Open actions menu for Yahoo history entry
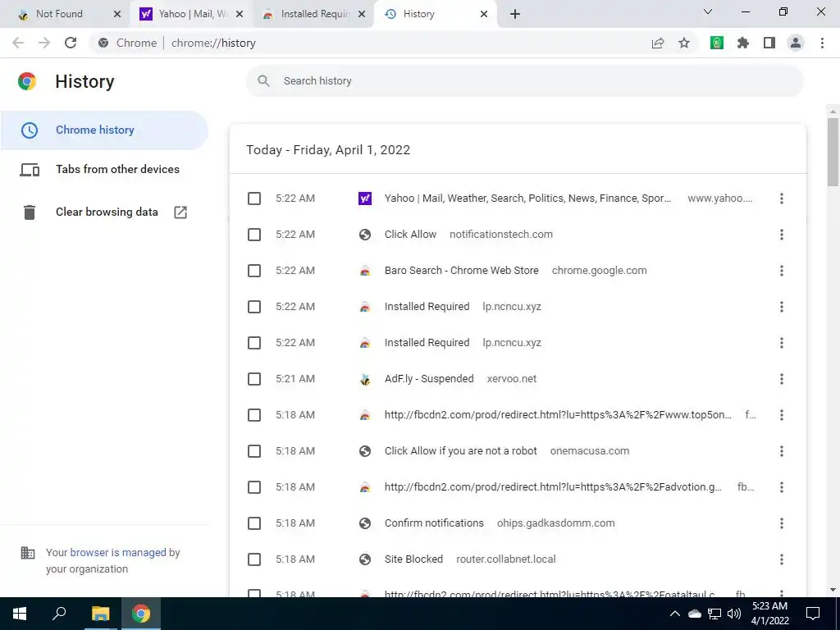Viewport: 840px width, 630px height. (x=782, y=199)
